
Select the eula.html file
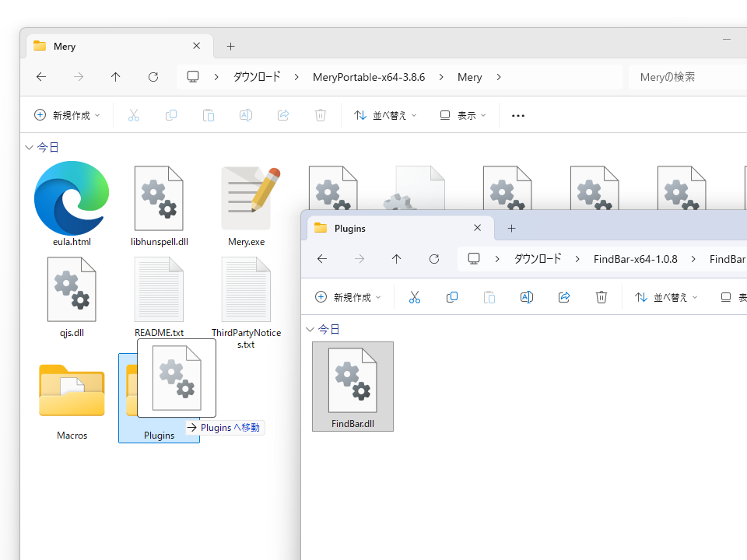click(x=72, y=204)
